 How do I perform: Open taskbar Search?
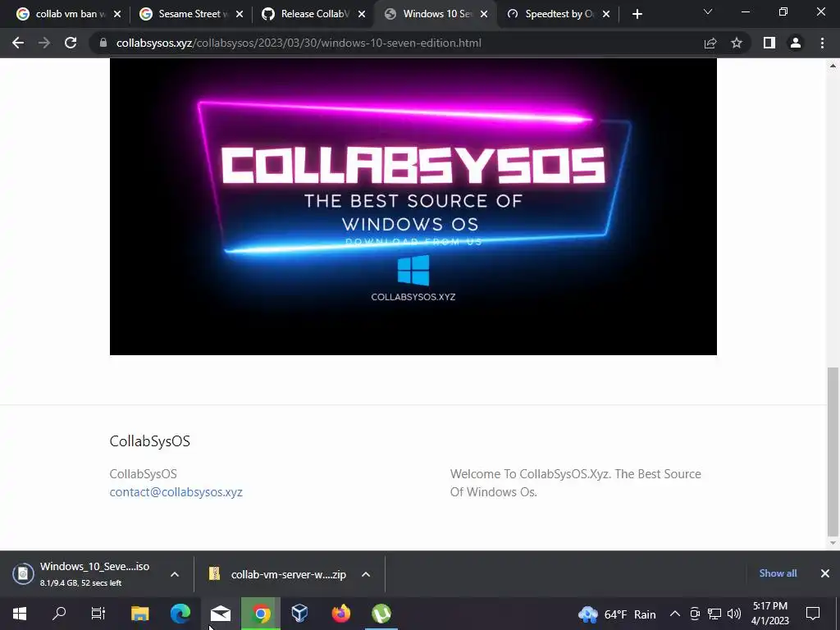point(59,614)
